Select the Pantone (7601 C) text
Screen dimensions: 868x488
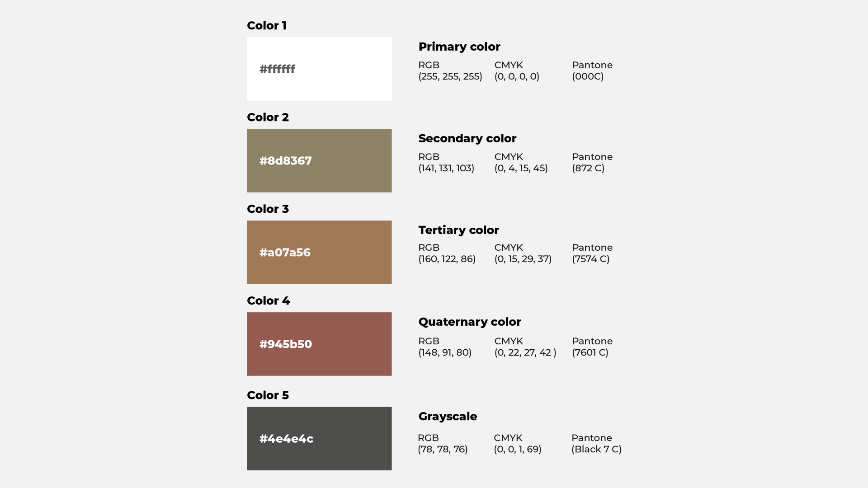coord(590,352)
